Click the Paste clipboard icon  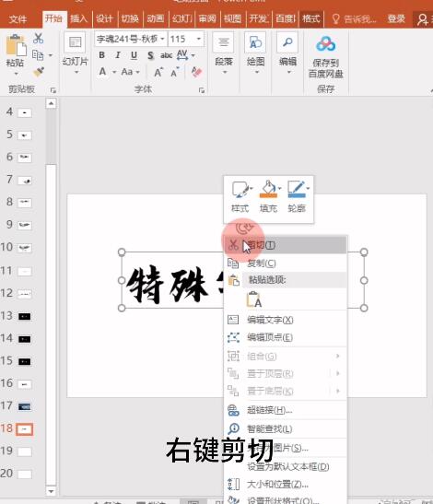click(x=16, y=45)
